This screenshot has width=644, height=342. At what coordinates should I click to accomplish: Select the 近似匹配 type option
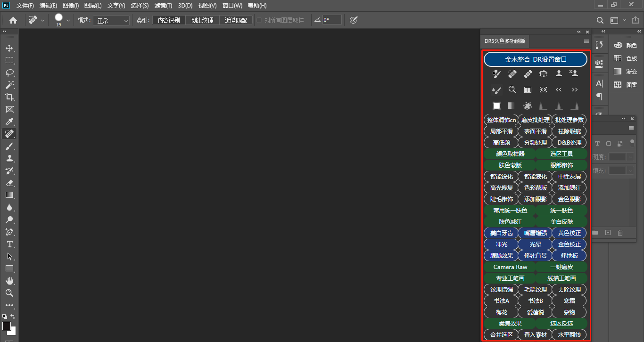coord(236,20)
